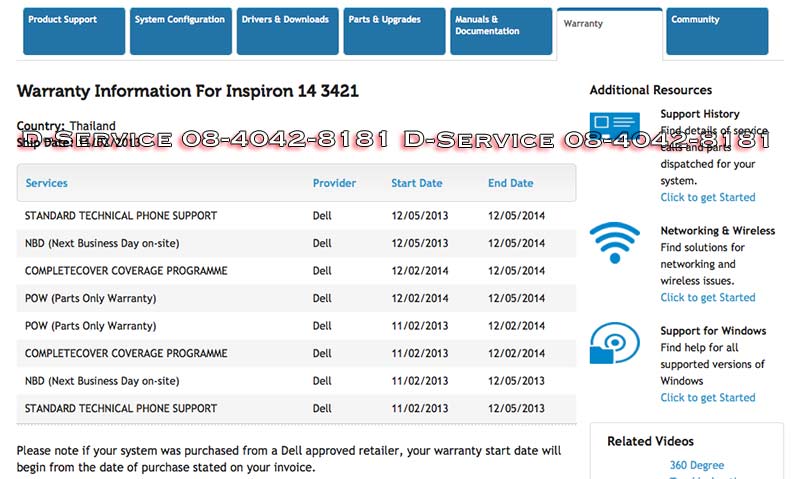Click the Related Videos heading
Screen dimensions: 800x479
(x=650, y=441)
